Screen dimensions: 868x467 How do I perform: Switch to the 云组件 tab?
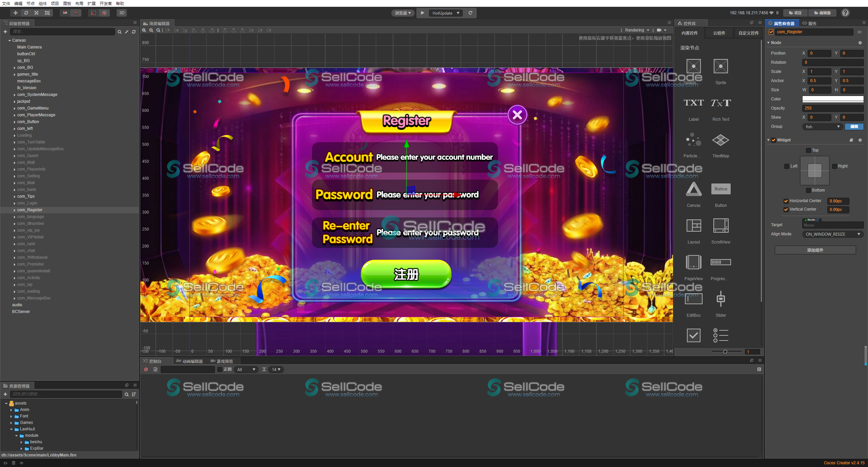tap(718, 33)
